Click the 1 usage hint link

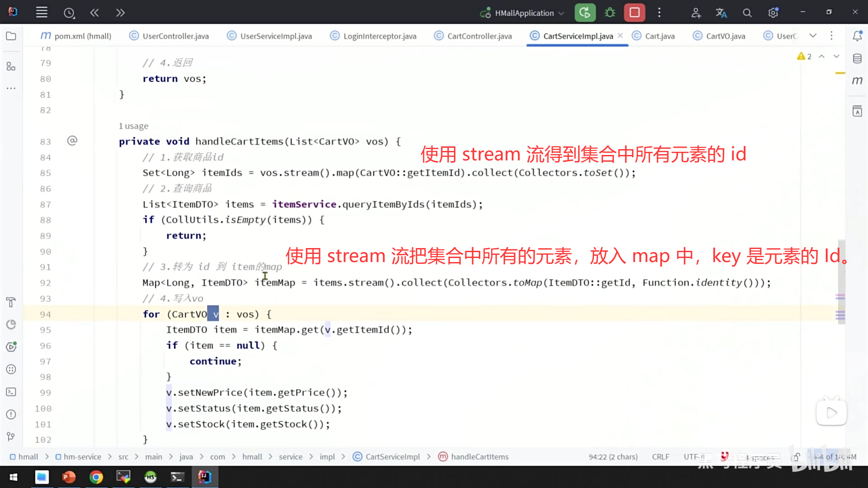click(133, 126)
